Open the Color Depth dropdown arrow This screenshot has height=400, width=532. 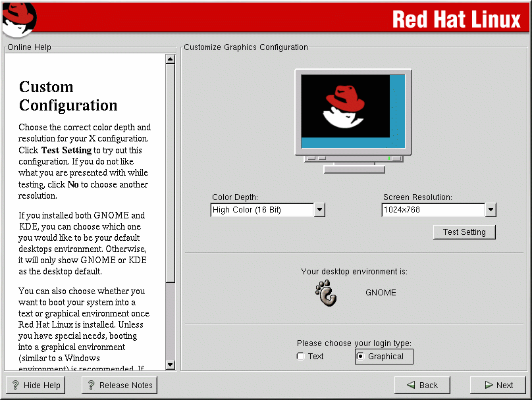click(319, 210)
